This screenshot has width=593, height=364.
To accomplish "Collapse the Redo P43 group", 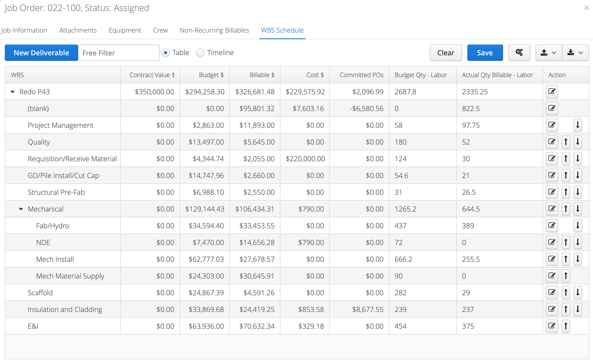I will [13, 91].
